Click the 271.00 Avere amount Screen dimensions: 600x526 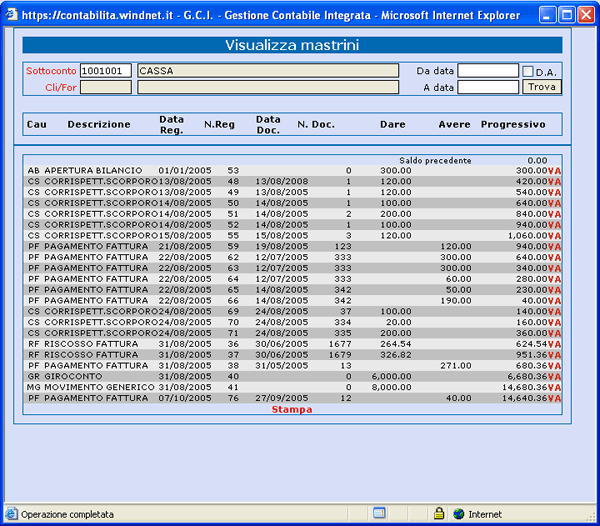pos(456,366)
